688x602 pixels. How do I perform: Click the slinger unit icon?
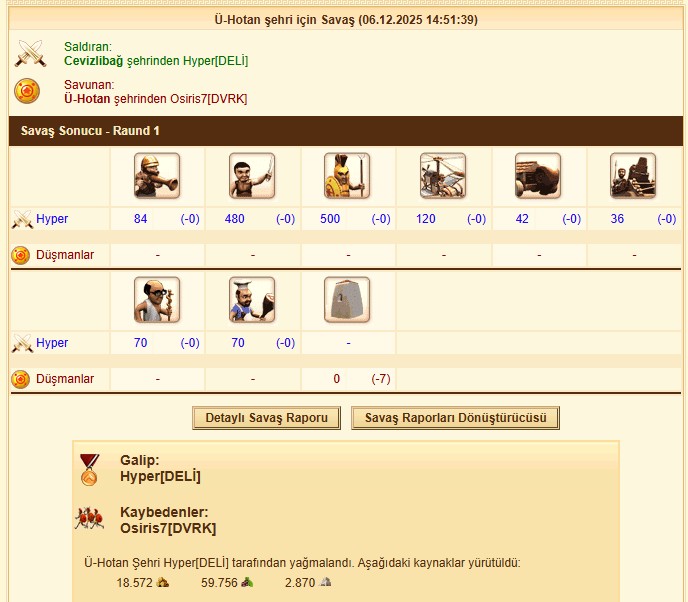tap(157, 176)
